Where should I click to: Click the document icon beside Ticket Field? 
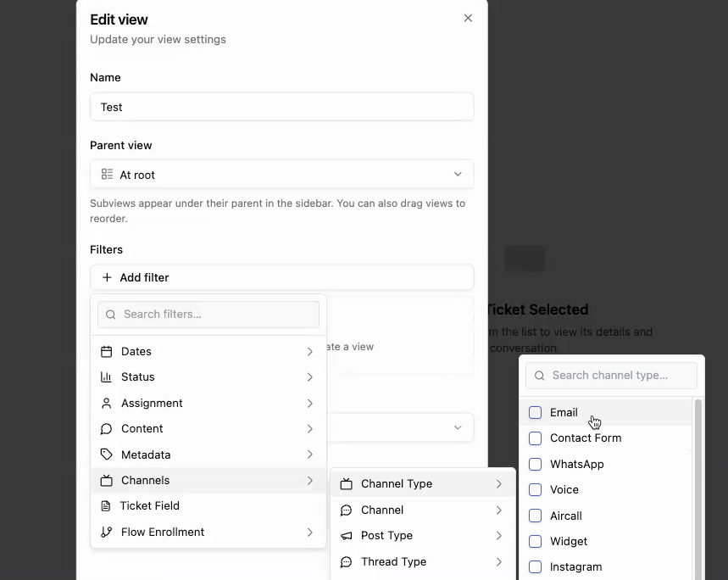tap(106, 506)
